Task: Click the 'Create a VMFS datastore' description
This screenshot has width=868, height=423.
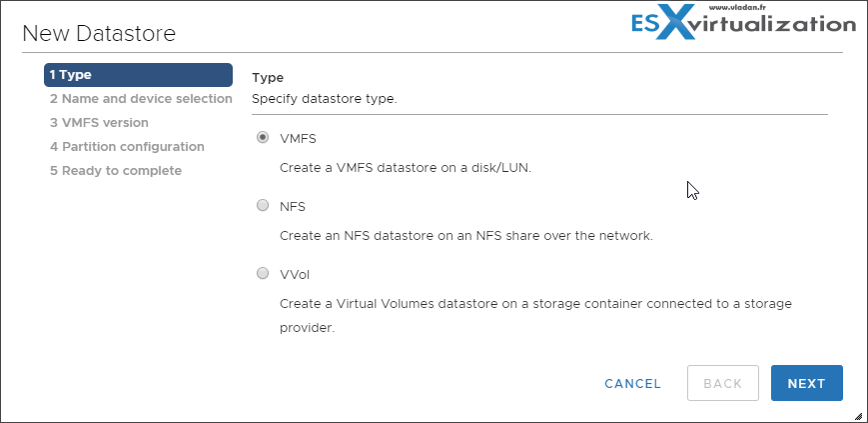Action: pyautogui.click(x=406, y=169)
